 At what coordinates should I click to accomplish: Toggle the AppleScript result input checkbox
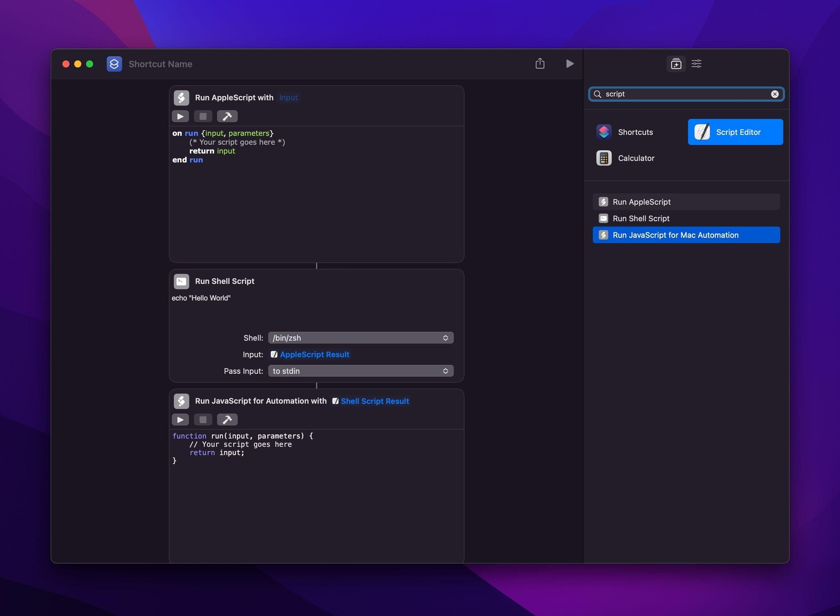(273, 354)
